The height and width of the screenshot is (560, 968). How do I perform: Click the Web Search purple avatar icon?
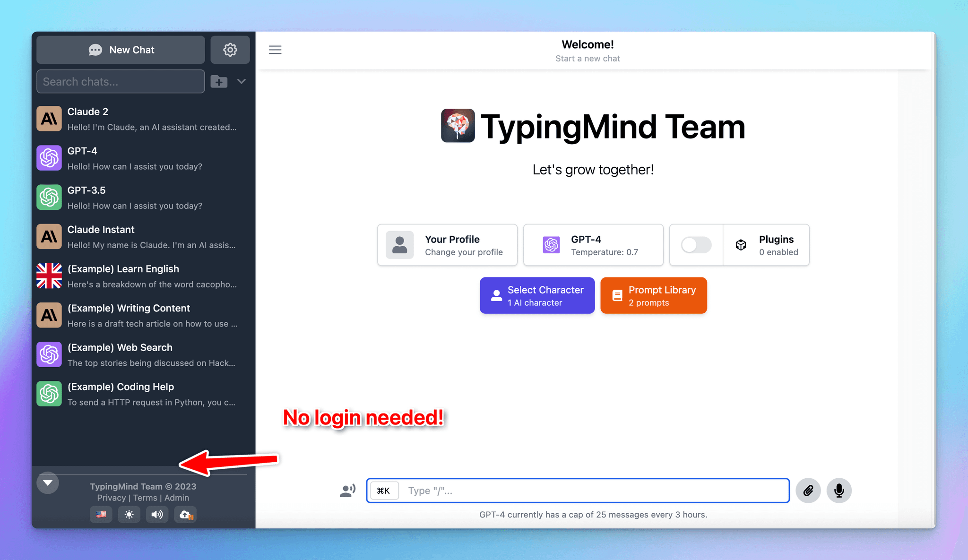point(49,354)
